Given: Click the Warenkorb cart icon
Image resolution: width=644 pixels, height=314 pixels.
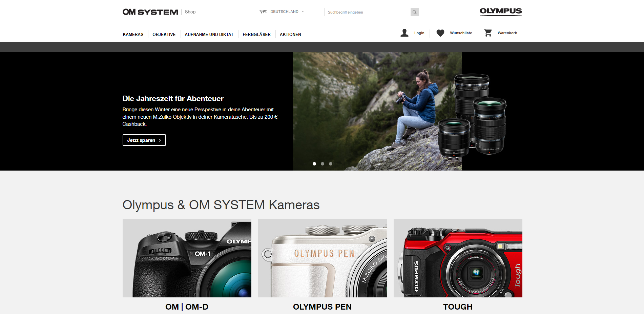Looking at the screenshot, I should tap(488, 33).
